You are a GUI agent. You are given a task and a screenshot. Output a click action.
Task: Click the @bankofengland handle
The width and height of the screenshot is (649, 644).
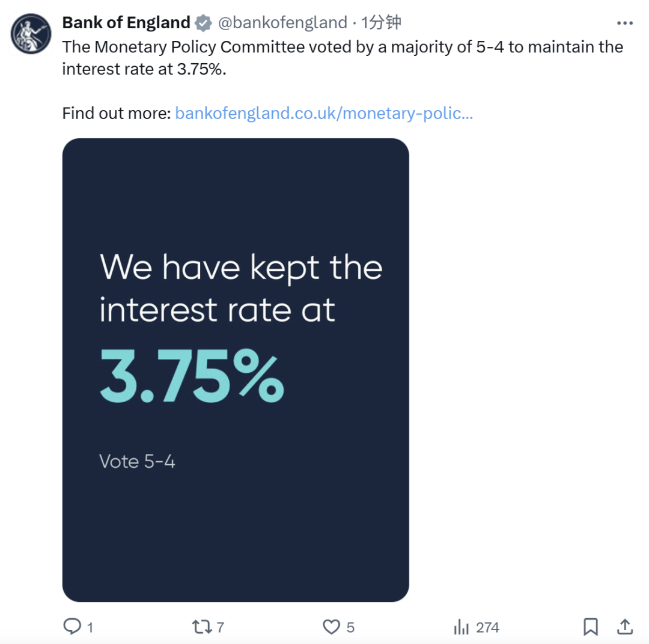click(282, 23)
